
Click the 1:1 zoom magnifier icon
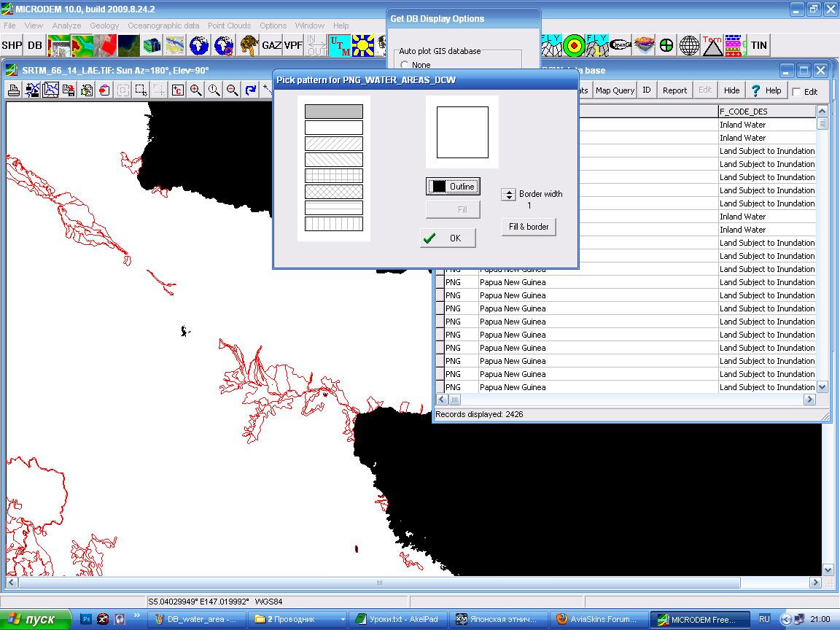click(214, 90)
